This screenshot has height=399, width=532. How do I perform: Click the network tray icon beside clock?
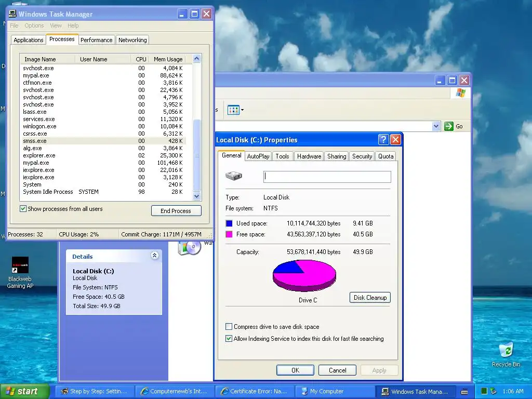point(494,391)
